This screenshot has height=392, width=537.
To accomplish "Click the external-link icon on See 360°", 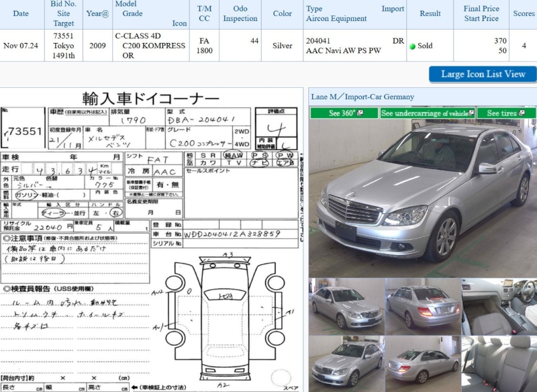I will click(x=360, y=113).
